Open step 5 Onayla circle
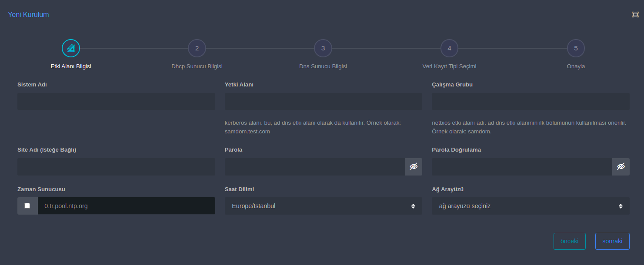This screenshot has width=644, height=265. [x=576, y=48]
